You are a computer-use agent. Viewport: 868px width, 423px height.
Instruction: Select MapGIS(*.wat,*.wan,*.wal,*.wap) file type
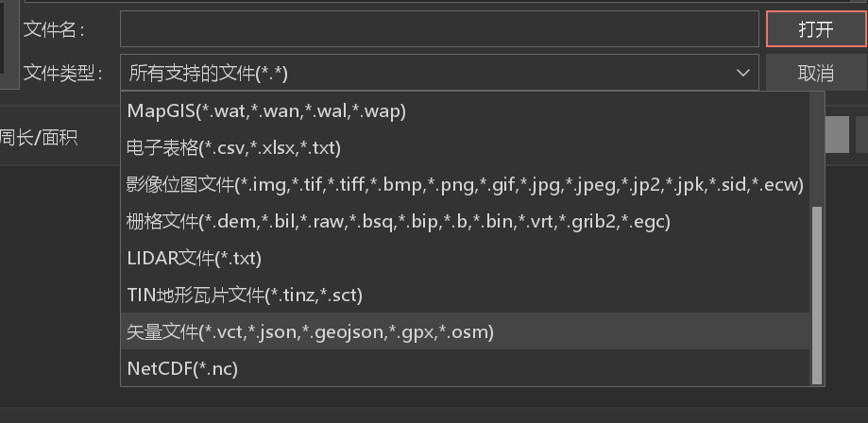pos(465,110)
